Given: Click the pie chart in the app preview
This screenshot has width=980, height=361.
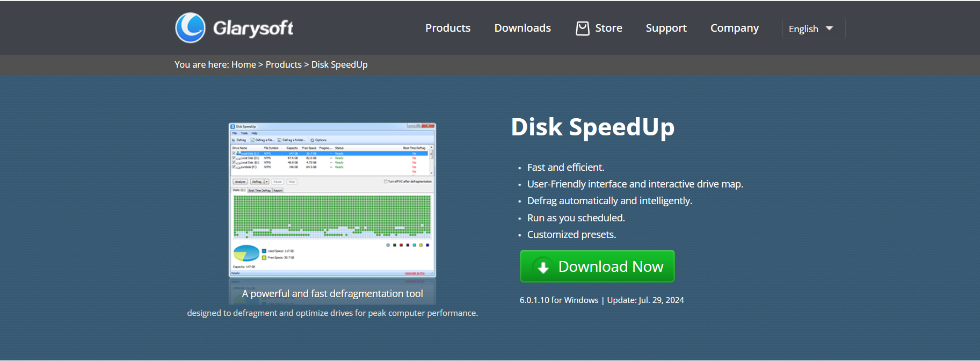Looking at the screenshot, I should (246, 253).
